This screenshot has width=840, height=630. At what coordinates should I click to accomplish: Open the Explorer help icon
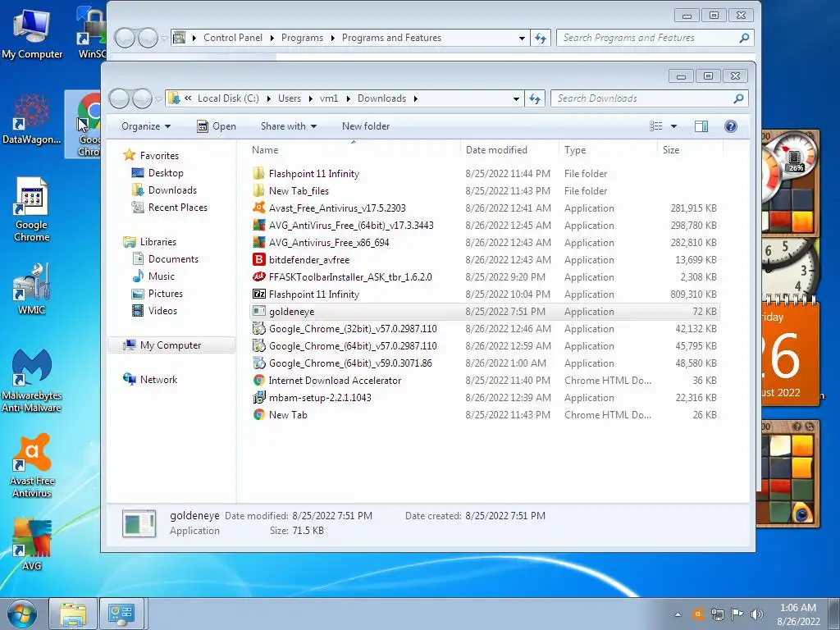730,126
